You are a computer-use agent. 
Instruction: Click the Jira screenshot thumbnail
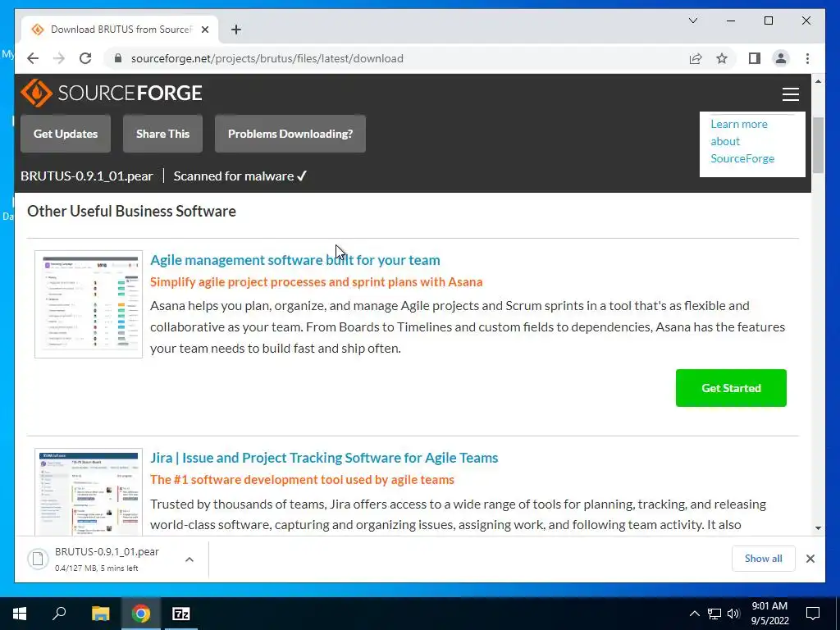point(89,492)
